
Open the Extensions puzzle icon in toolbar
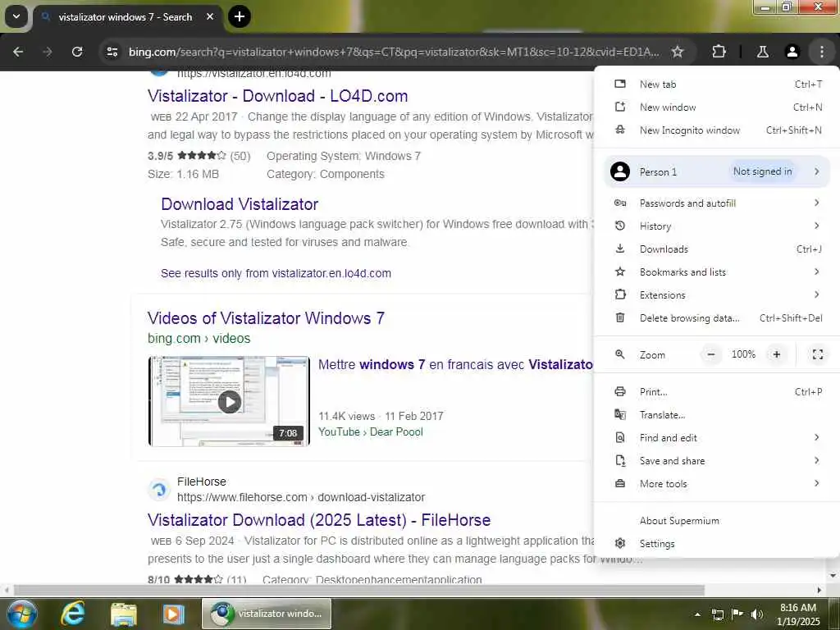tap(719, 52)
